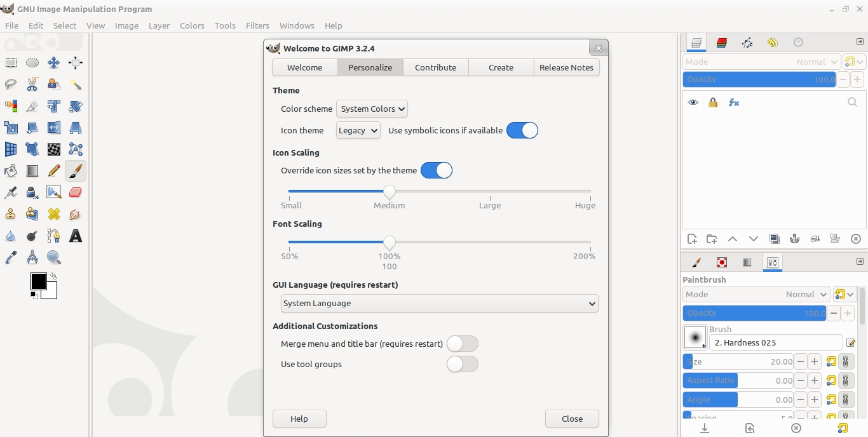Close the Welcome dialog with Close button
Image resolution: width=868 pixels, height=437 pixels.
(572, 419)
